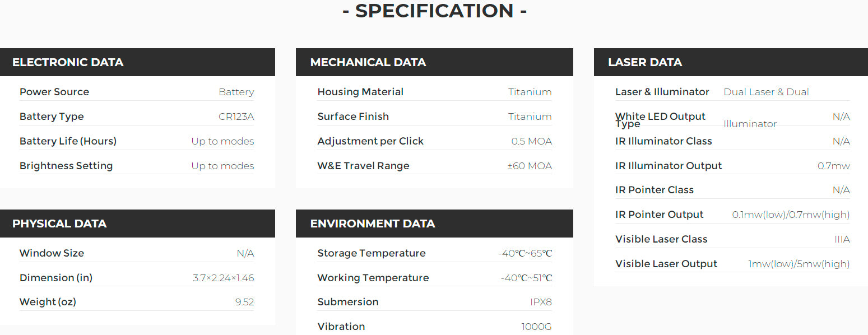868x335 pixels.
Task: Click the LASER DATA section header
Action: point(645,62)
